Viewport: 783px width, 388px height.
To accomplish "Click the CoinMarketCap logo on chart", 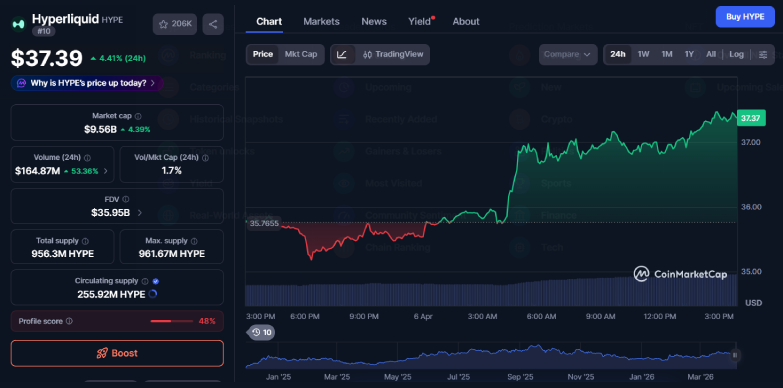I will point(680,274).
